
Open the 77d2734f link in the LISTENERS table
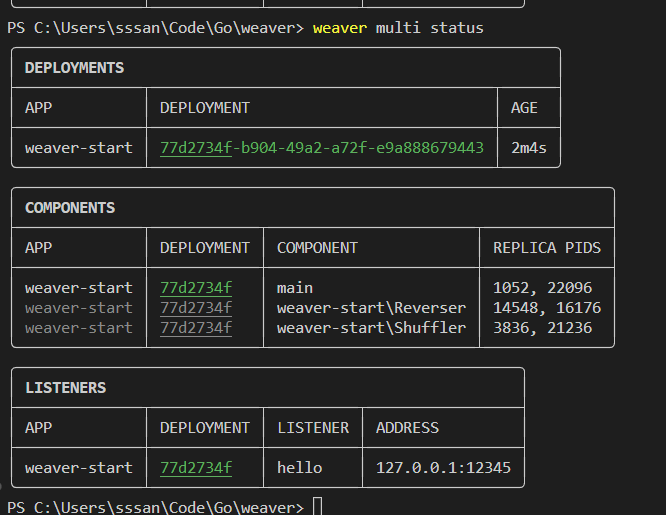[x=196, y=467]
